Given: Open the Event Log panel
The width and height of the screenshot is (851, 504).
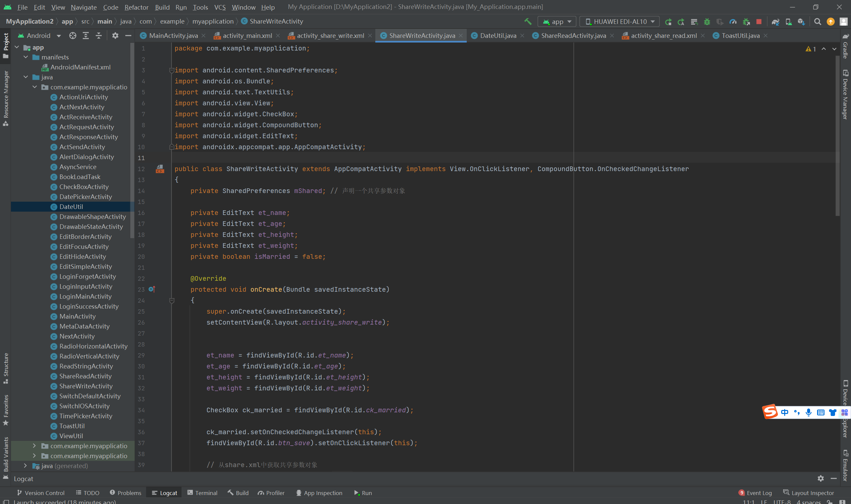Looking at the screenshot, I should pyautogui.click(x=755, y=493).
